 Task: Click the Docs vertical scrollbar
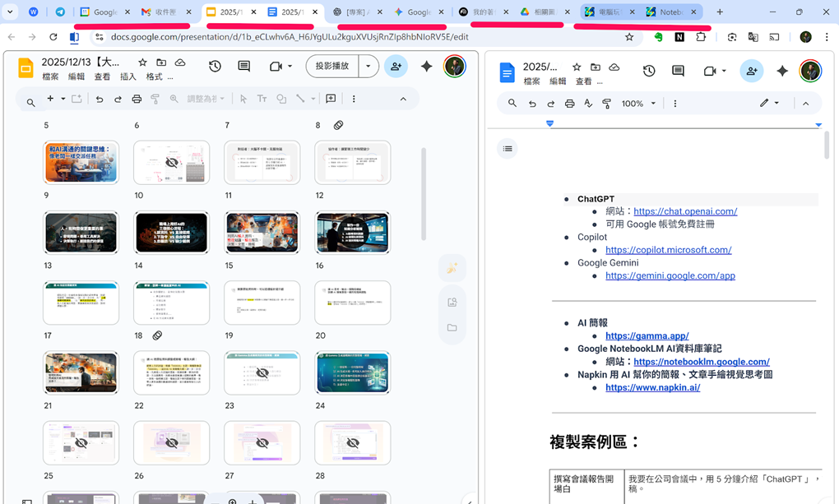pos(826,145)
